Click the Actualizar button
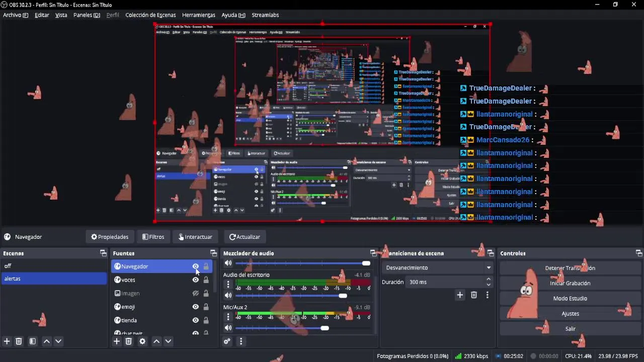Image resolution: width=644 pixels, height=362 pixels. coord(245,237)
